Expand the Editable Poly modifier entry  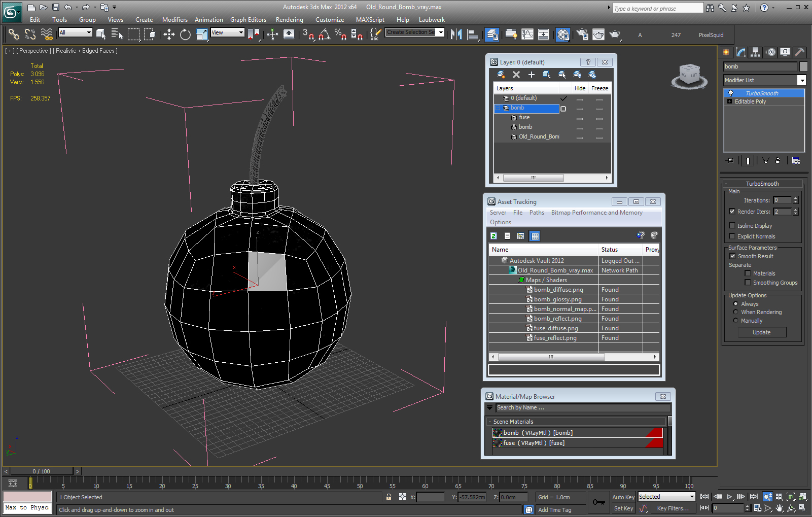[x=729, y=101]
